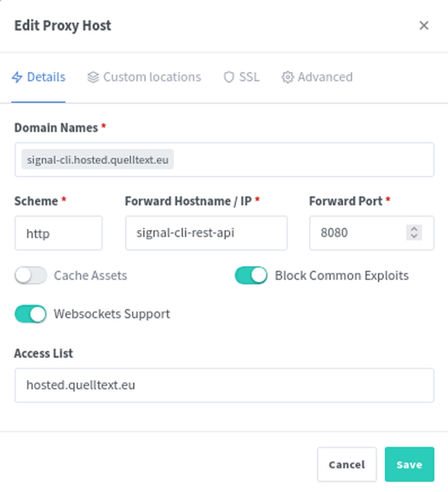Save the proxy host settings
The width and height of the screenshot is (448, 492).
click(x=409, y=465)
